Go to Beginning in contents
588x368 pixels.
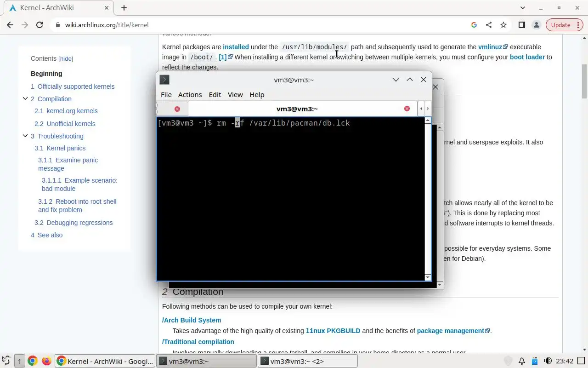46,74
